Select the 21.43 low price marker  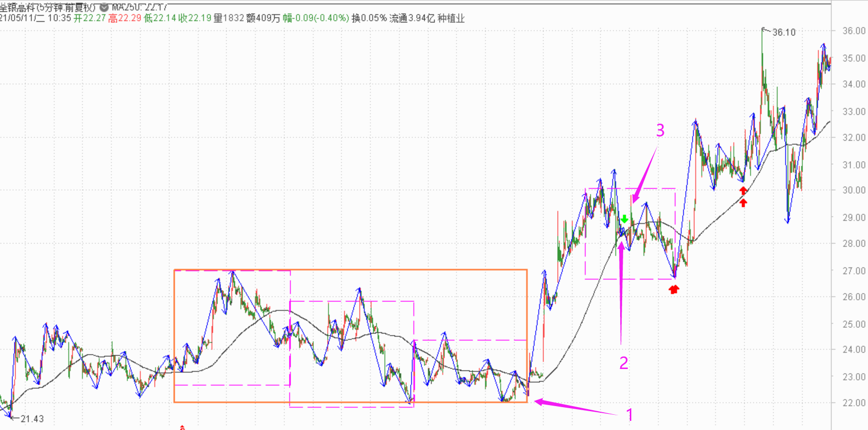31,419
